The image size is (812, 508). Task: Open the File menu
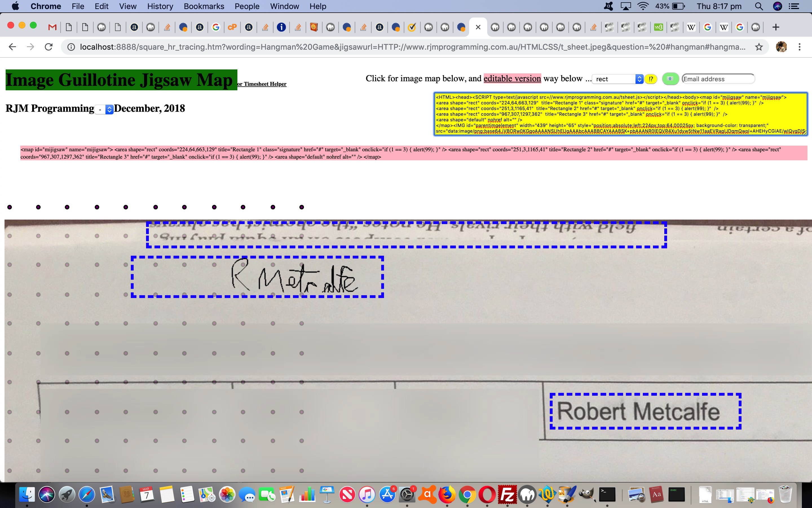click(x=78, y=6)
